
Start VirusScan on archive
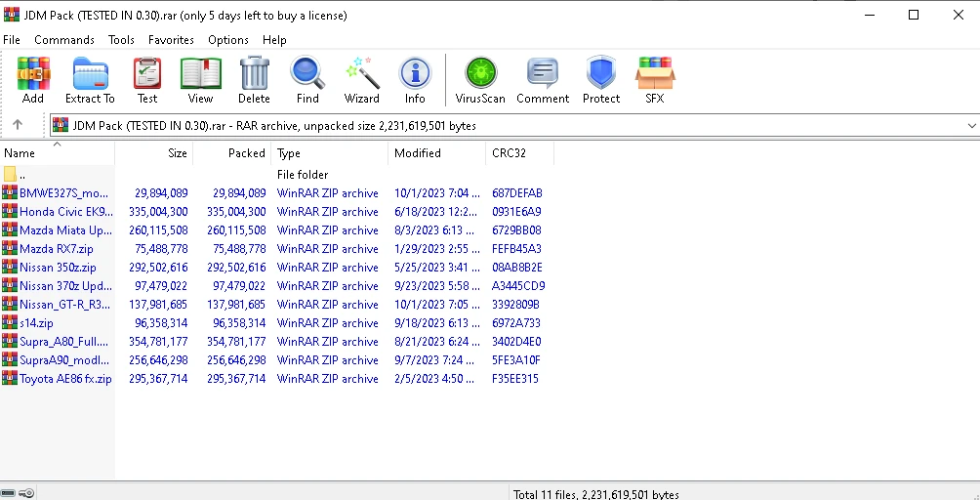tap(480, 80)
